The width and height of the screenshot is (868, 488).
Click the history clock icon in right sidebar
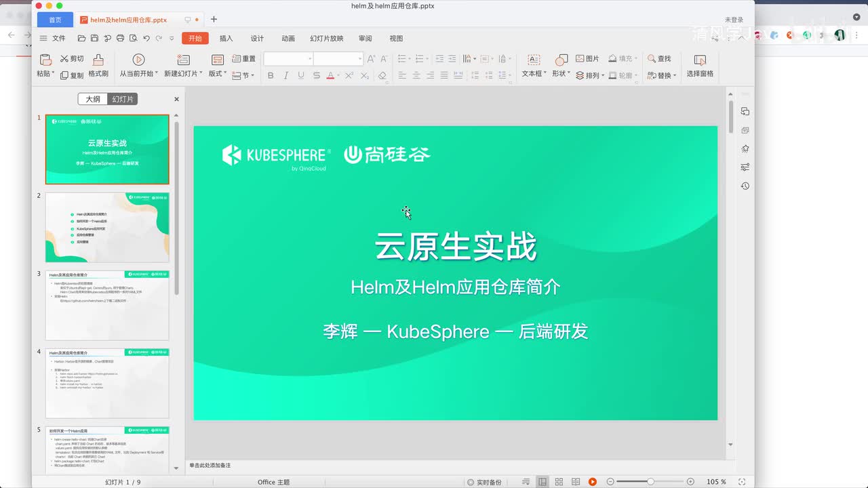coord(745,186)
